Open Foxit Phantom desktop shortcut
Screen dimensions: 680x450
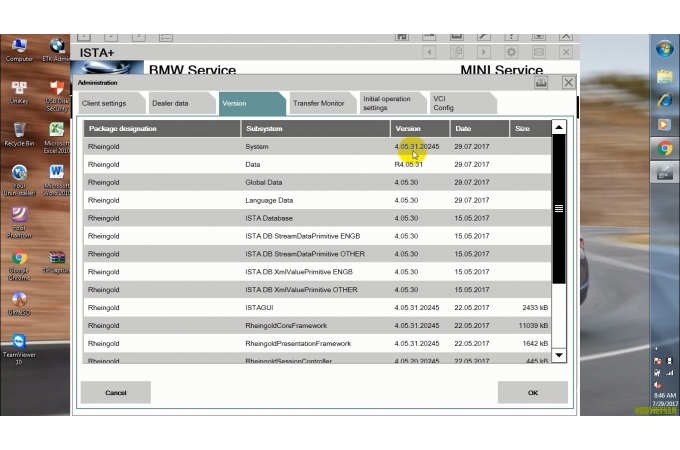point(19,223)
